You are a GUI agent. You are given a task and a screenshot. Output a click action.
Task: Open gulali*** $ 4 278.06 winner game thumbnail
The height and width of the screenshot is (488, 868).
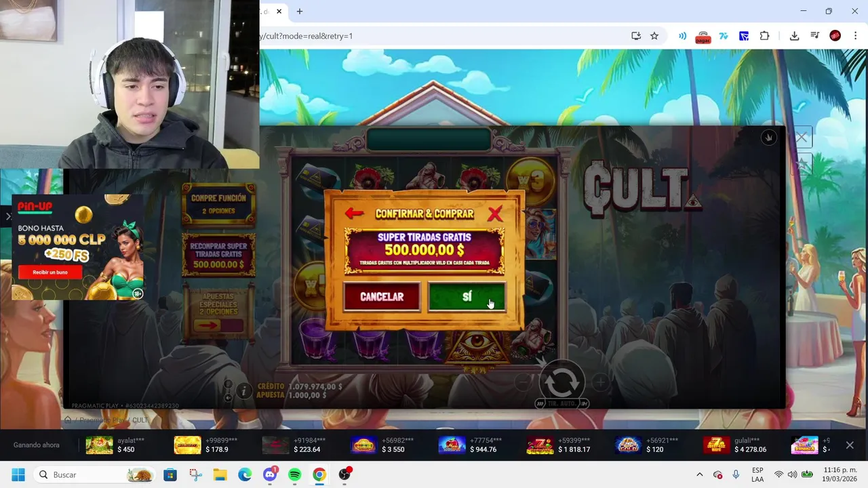(716, 445)
